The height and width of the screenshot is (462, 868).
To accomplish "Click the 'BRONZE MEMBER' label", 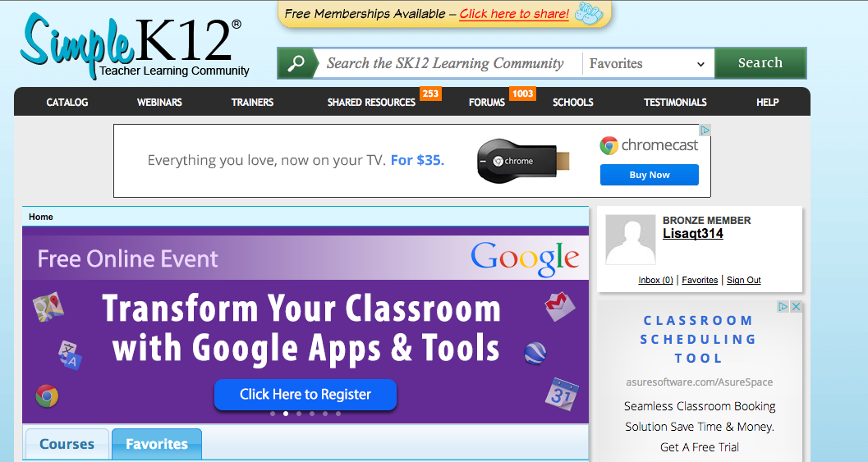I will (707, 220).
